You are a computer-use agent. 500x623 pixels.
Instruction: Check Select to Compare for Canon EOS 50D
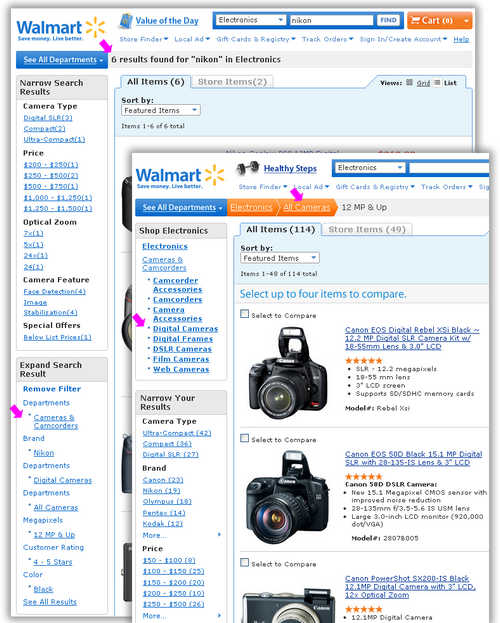tap(244, 438)
